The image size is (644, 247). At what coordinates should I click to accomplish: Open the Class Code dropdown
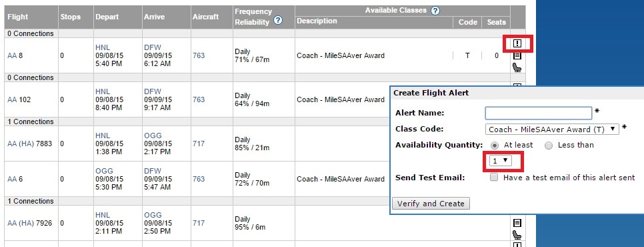pos(552,129)
